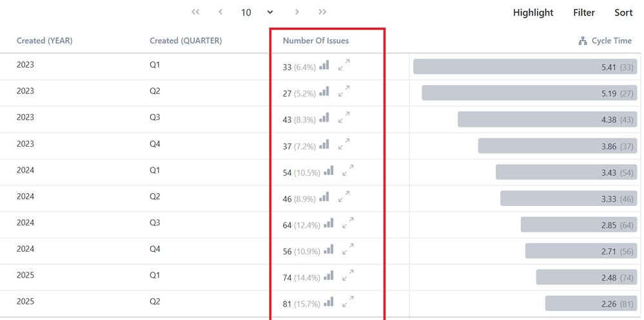Screen dimensions: 644x320
Task: Jump to last page double-chevron
Action: [322, 12]
